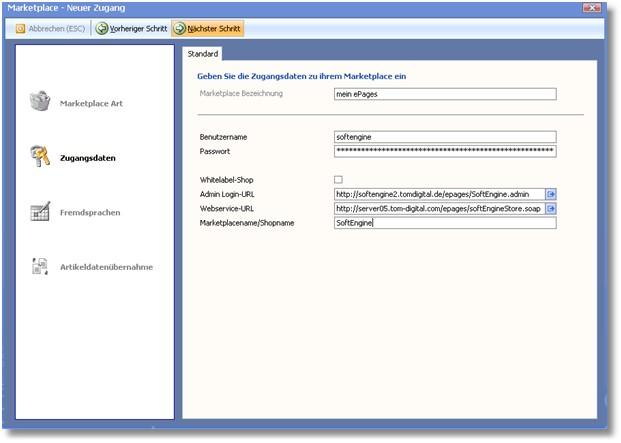Click the Artikeldatenübernahme step icon

(40, 267)
